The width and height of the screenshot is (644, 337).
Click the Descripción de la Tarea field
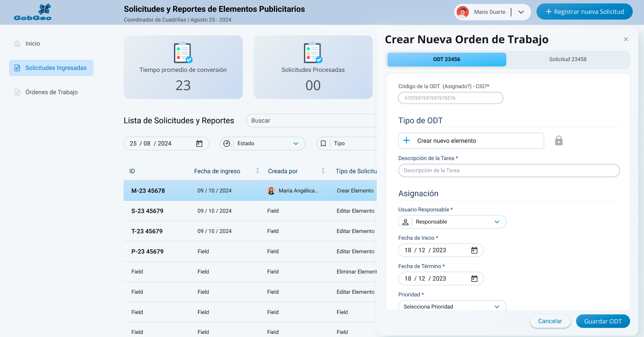509,171
